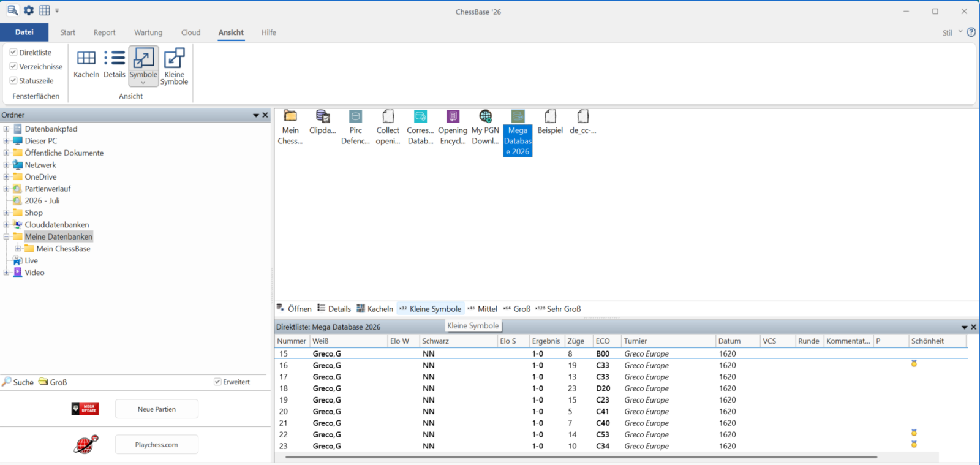
Task: Click the Collect openings database icon
Action: [x=388, y=127]
